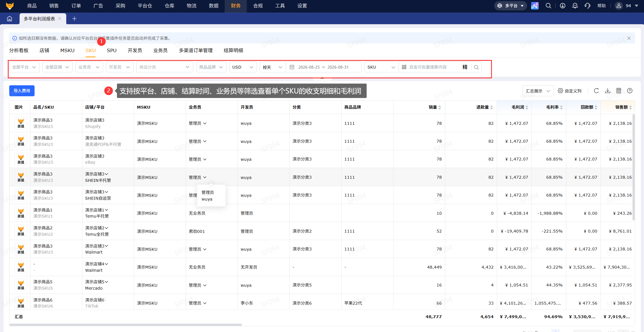Click the date range picker field
This screenshot has width=644, height=332.
point(323,67)
